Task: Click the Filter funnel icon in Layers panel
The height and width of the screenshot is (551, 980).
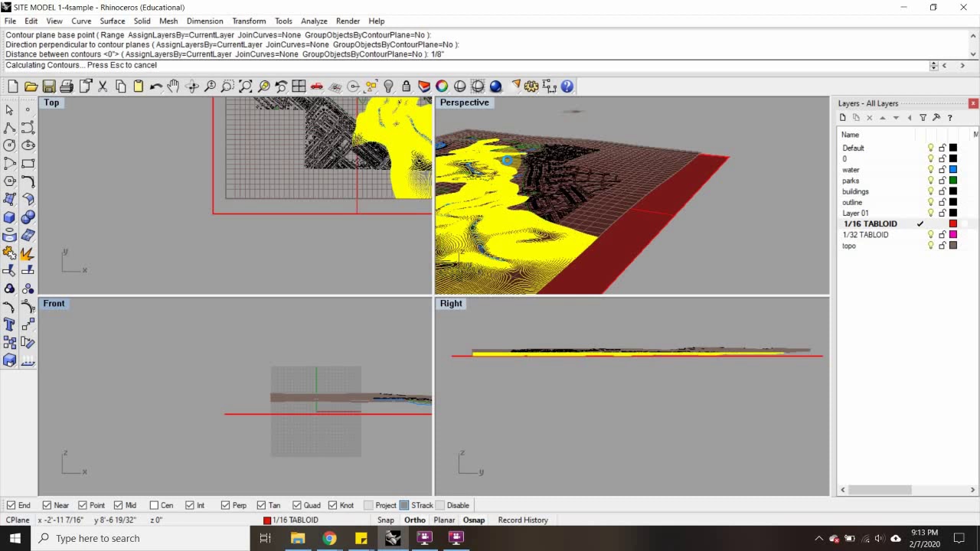Action: (923, 118)
